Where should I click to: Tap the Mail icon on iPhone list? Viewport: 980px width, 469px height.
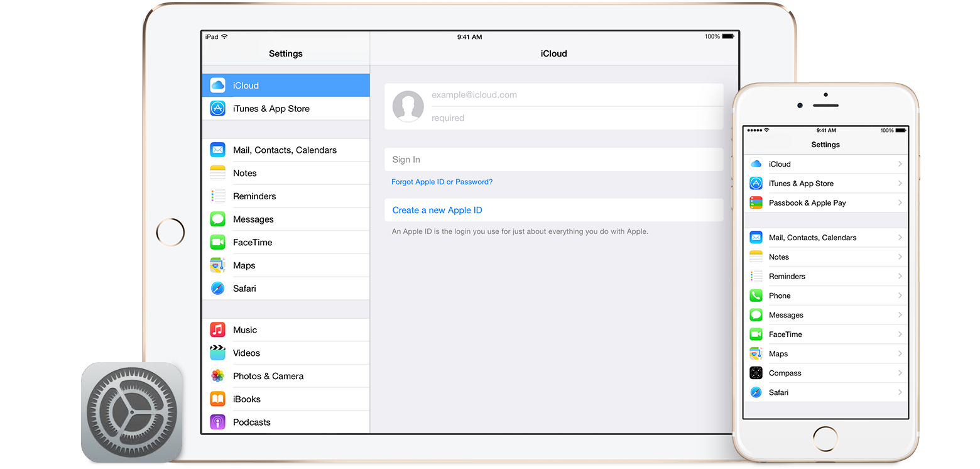click(x=756, y=238)
